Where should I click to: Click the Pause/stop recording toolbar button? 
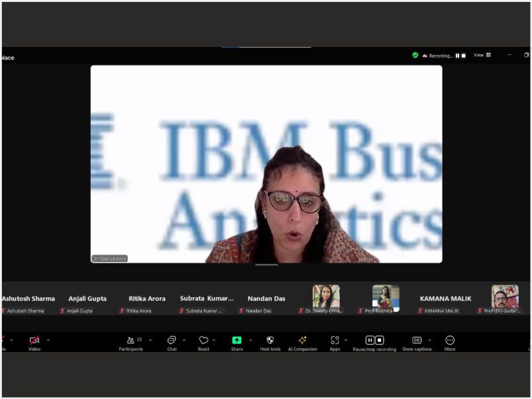tap(374, 341)
